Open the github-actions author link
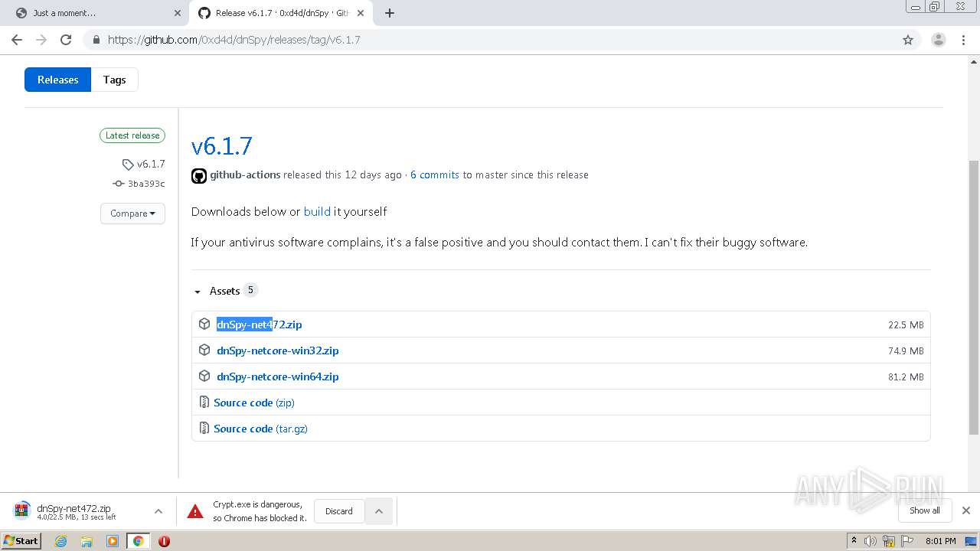Image resolution: width=980 pixels, height=551 pixels. [245, 174]
